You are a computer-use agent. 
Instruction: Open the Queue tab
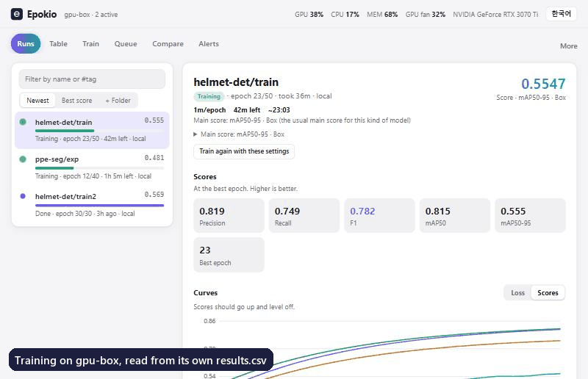click(126, 43)
